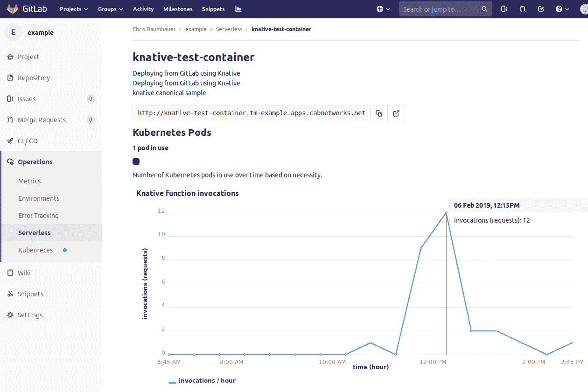Click the dark pod status square

(136, 161)
